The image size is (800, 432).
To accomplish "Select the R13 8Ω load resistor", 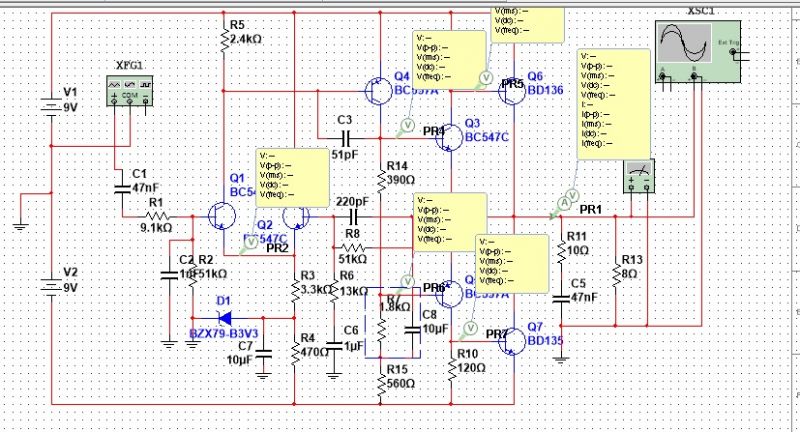I will (616, 275).
